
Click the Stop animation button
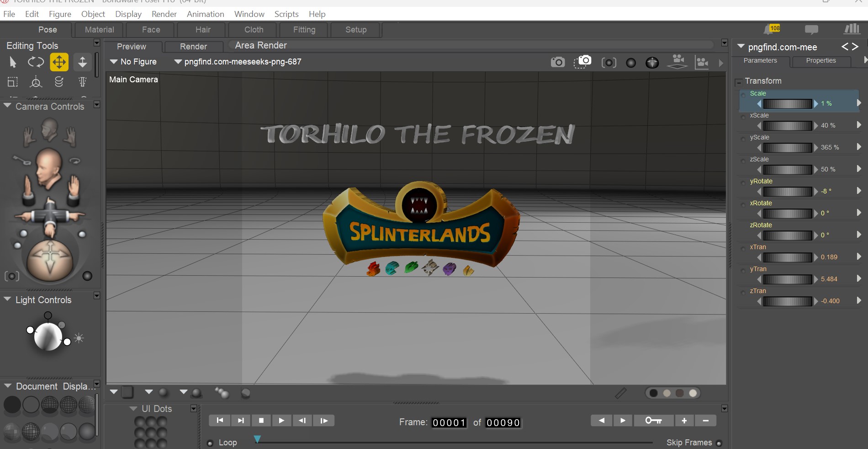tap(261, 421)
